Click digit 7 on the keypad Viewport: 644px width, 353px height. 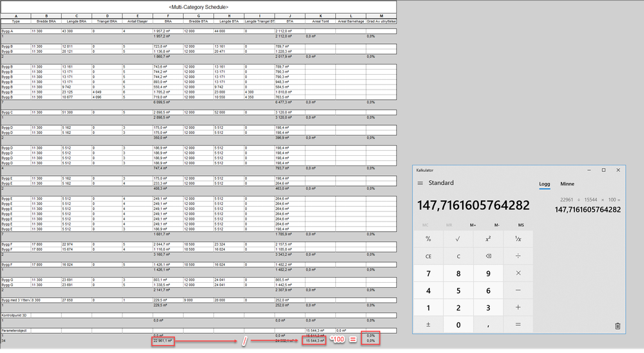pyautogui.click(x=429, y=273)
